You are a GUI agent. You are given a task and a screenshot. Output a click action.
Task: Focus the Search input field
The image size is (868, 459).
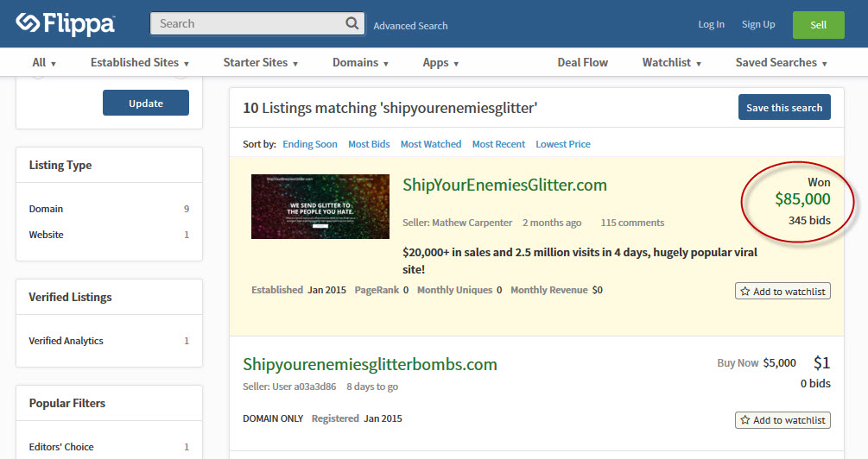coord(257,23)
